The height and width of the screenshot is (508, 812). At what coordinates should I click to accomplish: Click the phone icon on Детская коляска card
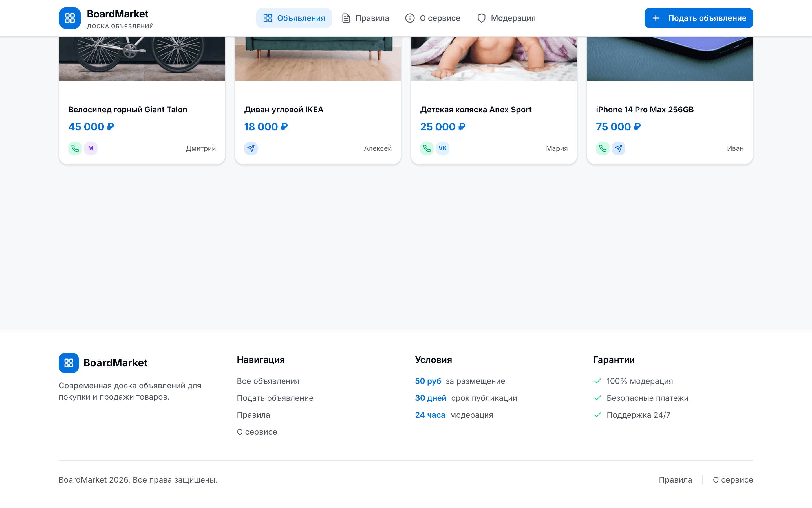coord(427,148)
